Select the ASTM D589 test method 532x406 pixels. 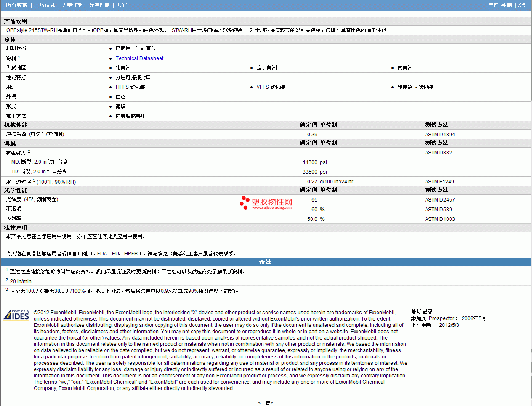(439, 210)
